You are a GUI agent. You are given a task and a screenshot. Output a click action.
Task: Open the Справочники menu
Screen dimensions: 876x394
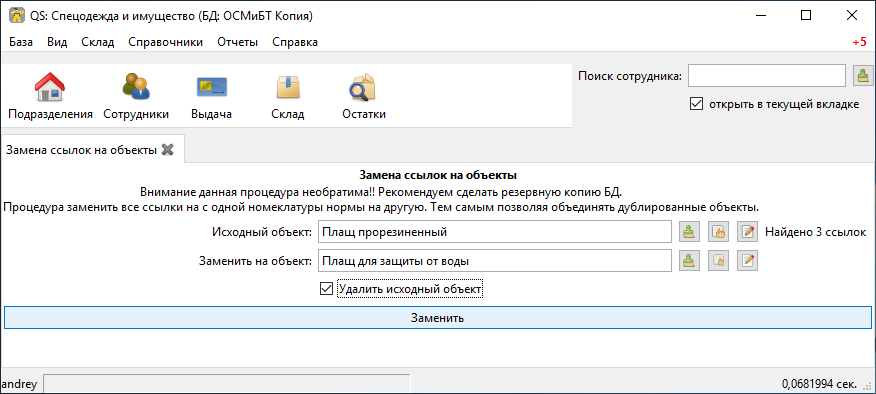pos(165,42)
